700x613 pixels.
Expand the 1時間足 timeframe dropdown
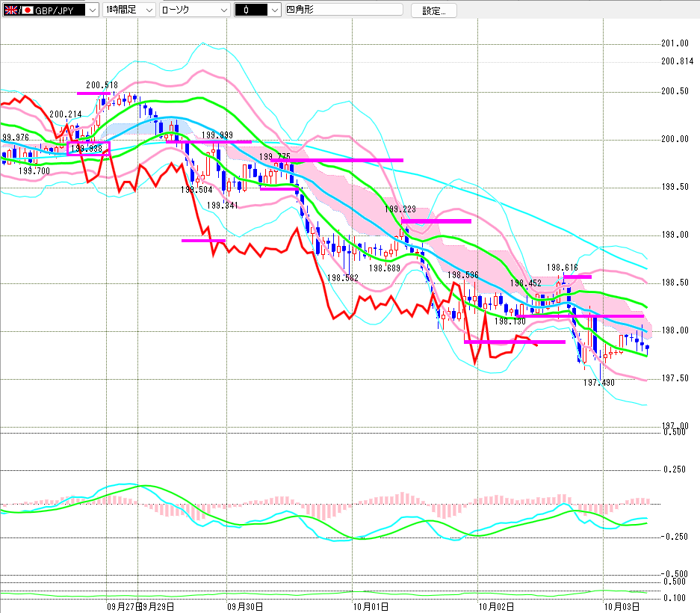(149, 10)
